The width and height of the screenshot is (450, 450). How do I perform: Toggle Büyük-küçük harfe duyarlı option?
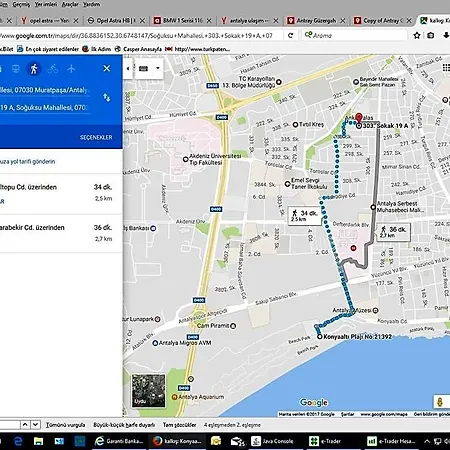click(x=124, y=425)
